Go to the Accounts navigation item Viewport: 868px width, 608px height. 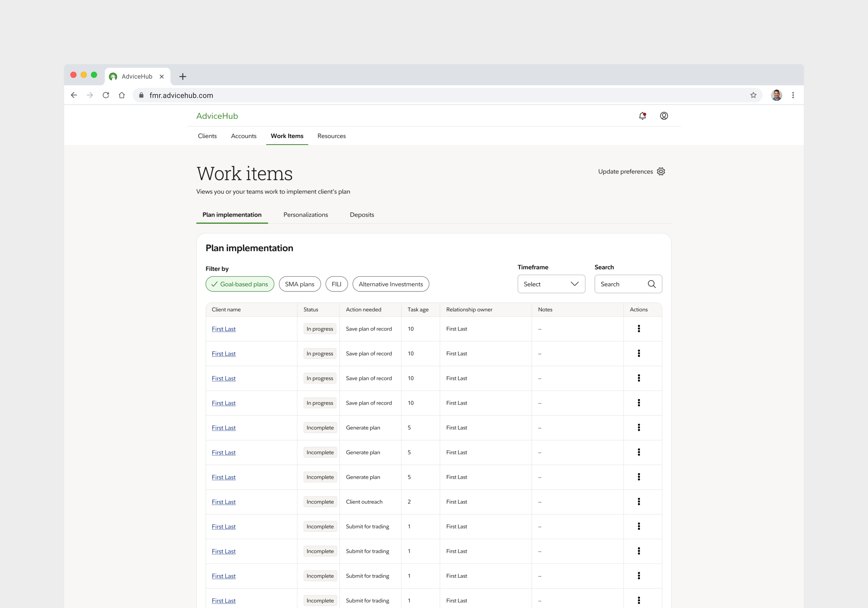pyautogui.click(x=243, y=136)
